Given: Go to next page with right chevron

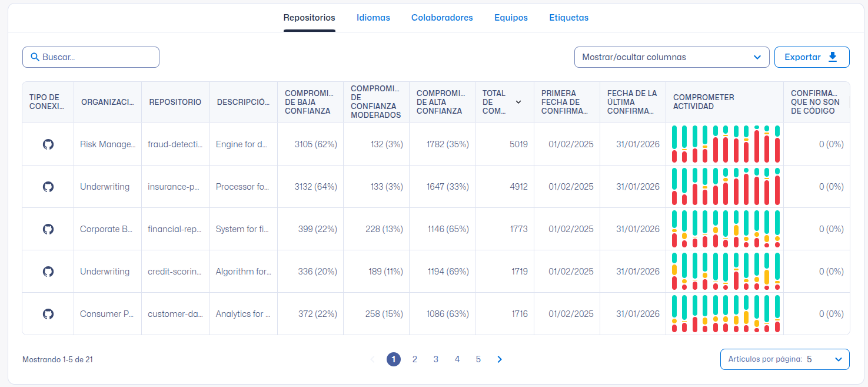Looking at the screenshot, I should coord(500,359).
